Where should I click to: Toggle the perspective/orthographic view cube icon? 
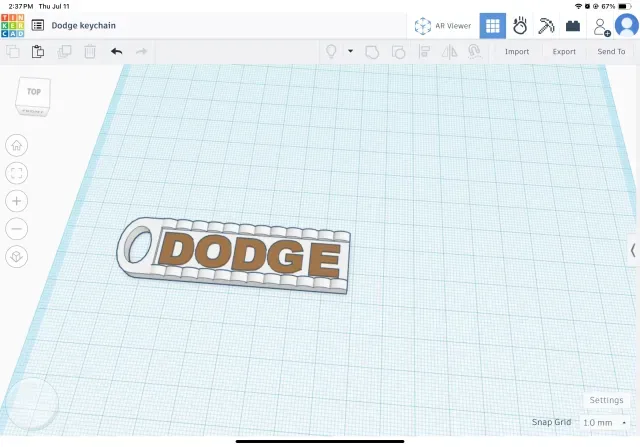pos(16,256)
